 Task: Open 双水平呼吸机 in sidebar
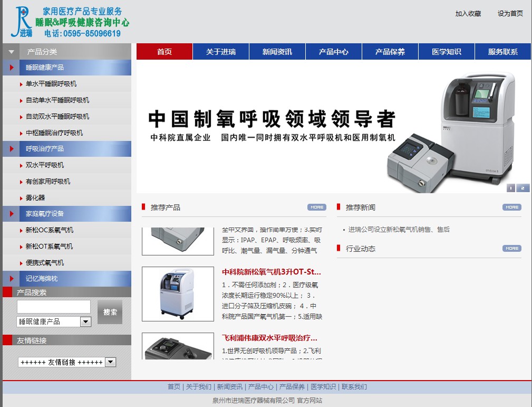point(45,165)
